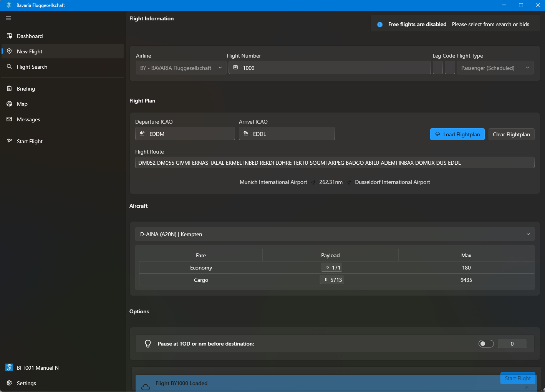Click the nm before destination field
Screen dimensions: 545x392
512,344
